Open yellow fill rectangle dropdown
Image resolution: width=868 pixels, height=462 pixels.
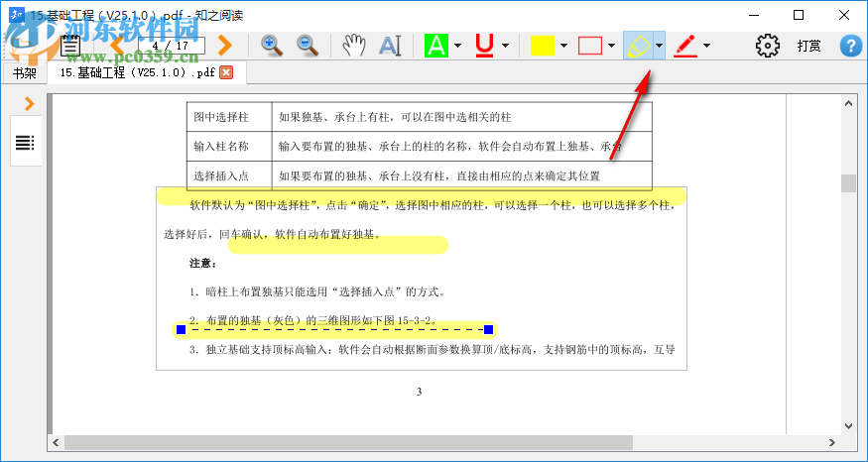[563, 46]
